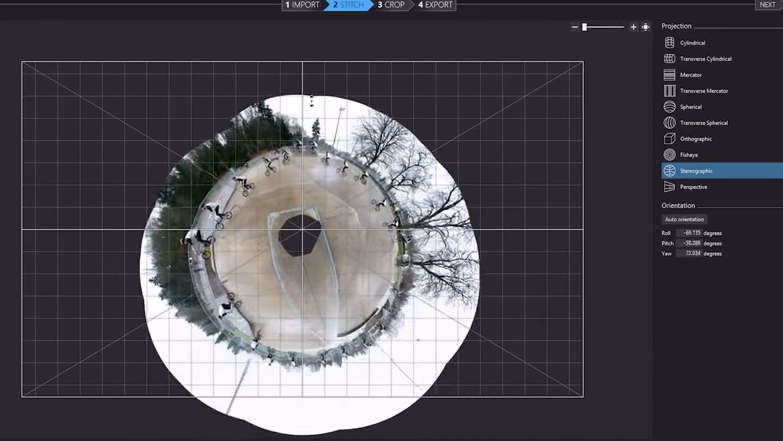
Task: Open the 3 Crop step
Action: tap(392, 5)
